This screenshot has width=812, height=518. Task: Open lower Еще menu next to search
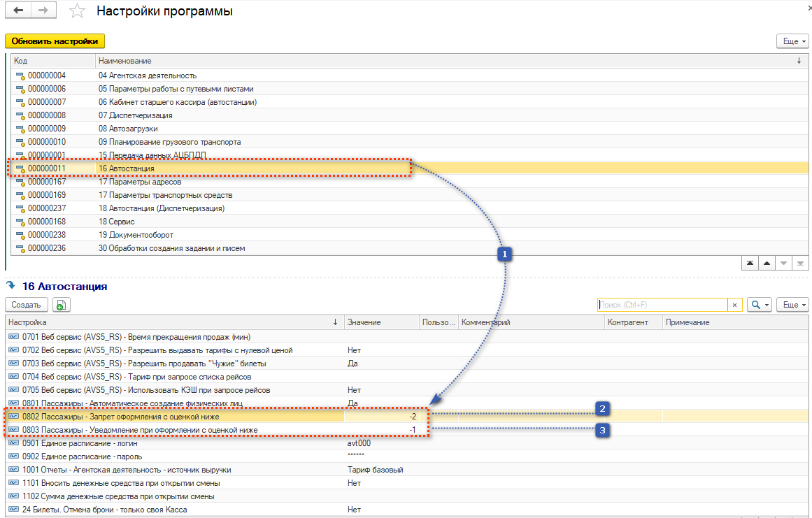coord(792,305)
